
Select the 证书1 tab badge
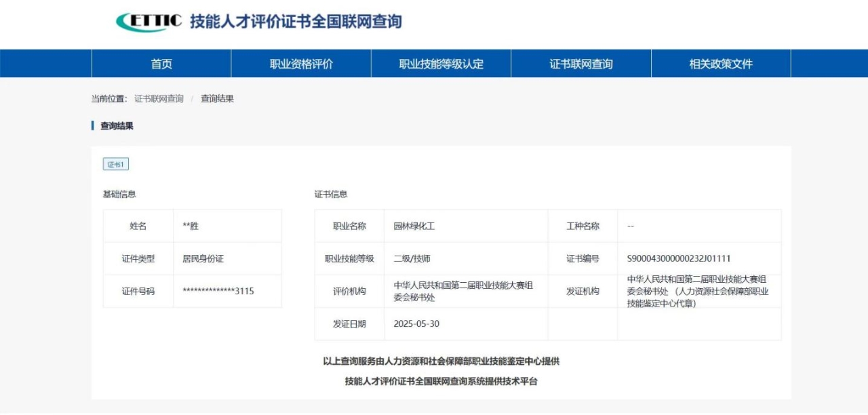[x=115, y=164]
